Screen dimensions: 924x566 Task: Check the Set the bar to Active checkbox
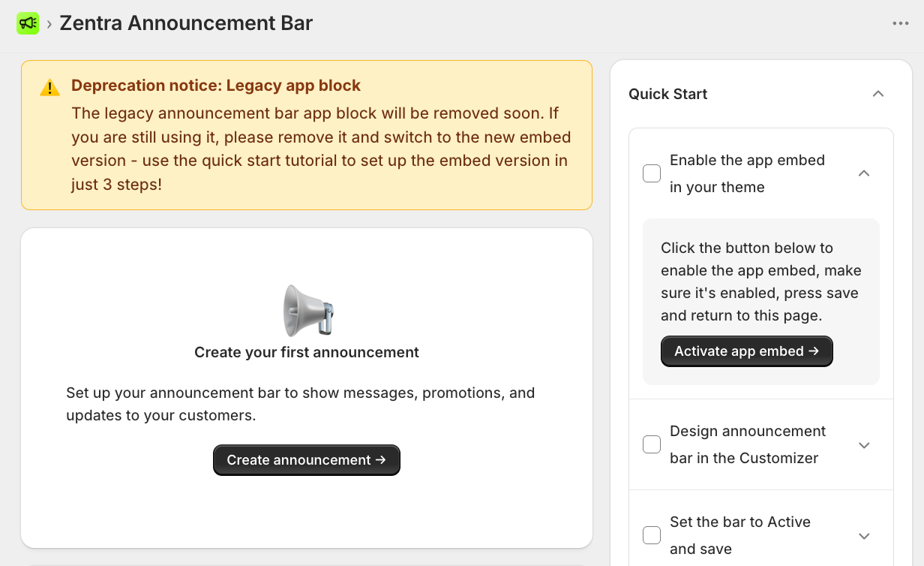point(652,535)
